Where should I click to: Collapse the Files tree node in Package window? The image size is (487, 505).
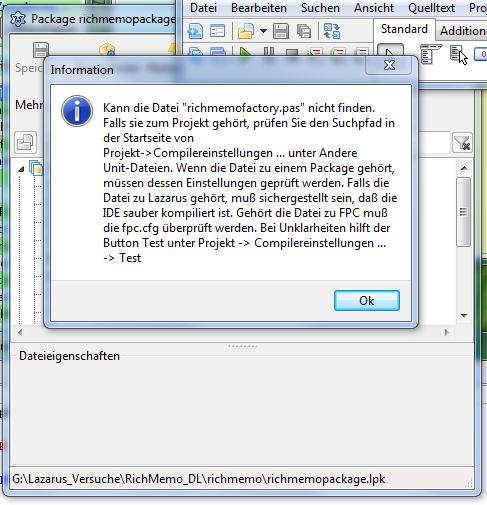[21, 169]
